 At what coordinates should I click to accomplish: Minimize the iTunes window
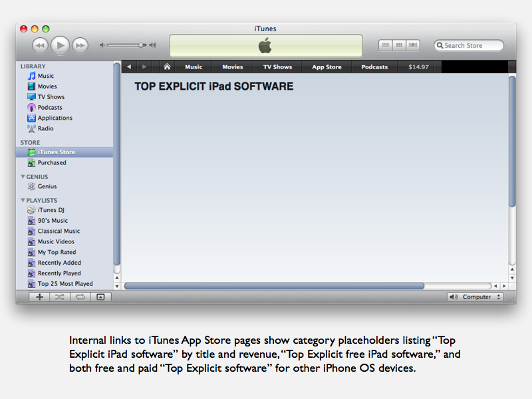point(35,29)
